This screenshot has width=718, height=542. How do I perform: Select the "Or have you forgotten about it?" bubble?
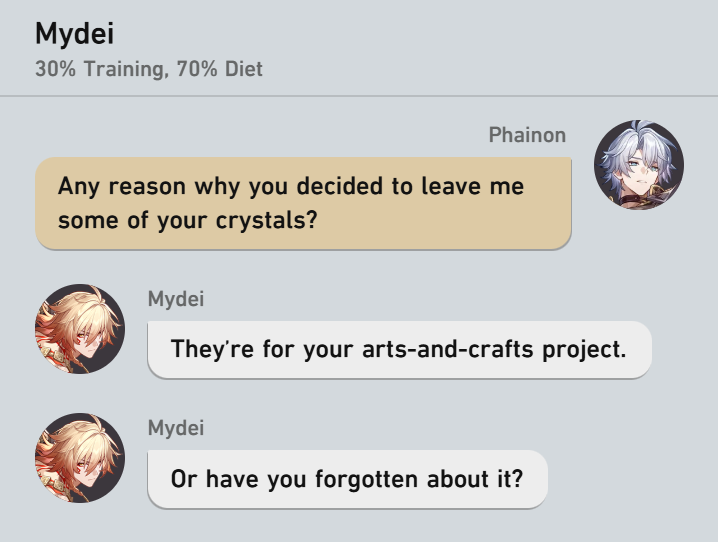tap(347, 480)
